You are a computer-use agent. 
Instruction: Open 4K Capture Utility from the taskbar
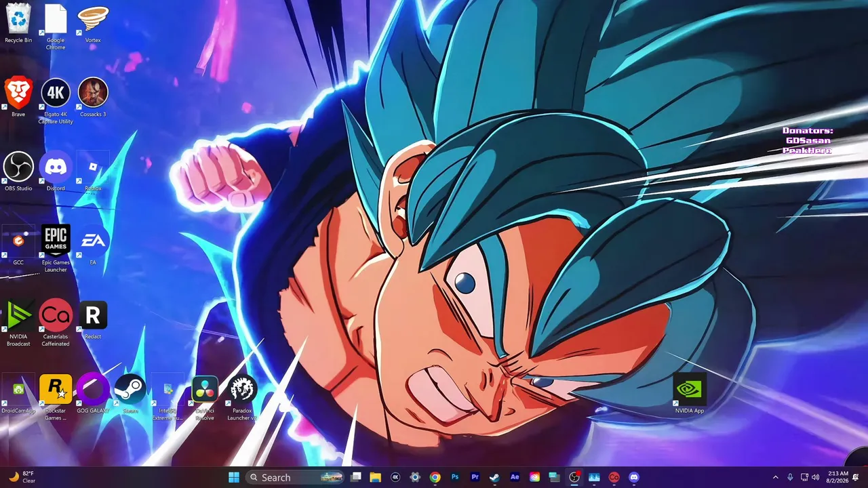(x=395, y=477)
